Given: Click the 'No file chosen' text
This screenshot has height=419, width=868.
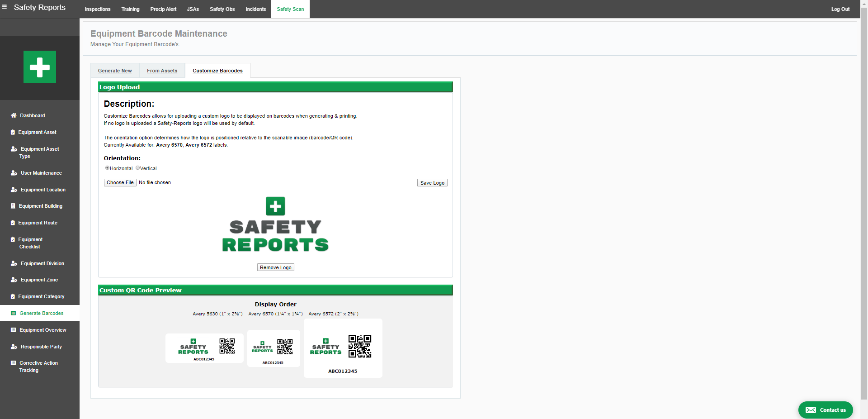Looking at the screenshot, I should (x=155, y=182).
